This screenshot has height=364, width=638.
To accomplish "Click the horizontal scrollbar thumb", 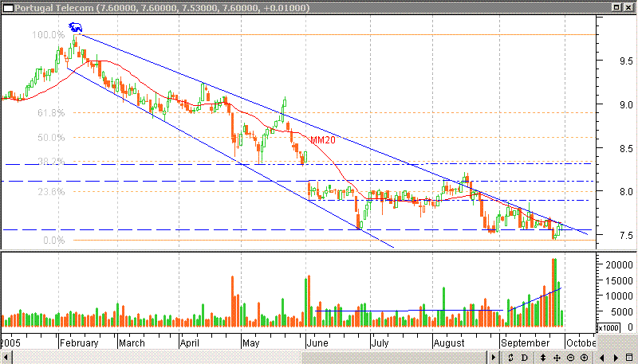I will click(395, 358).
